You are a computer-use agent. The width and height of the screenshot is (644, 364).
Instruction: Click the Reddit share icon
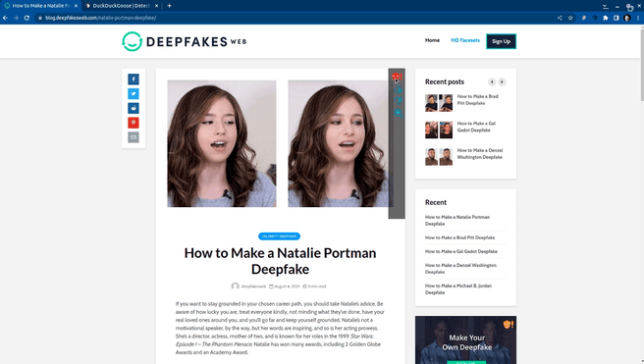[134, 108]
